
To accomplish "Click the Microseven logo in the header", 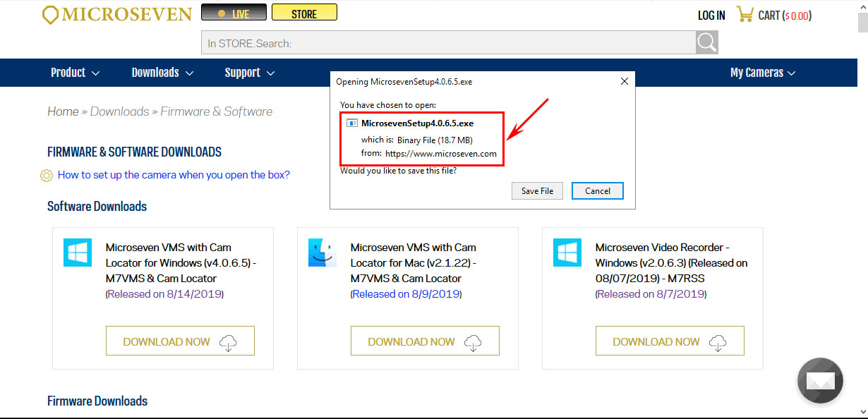I will [x=117, y=14].
